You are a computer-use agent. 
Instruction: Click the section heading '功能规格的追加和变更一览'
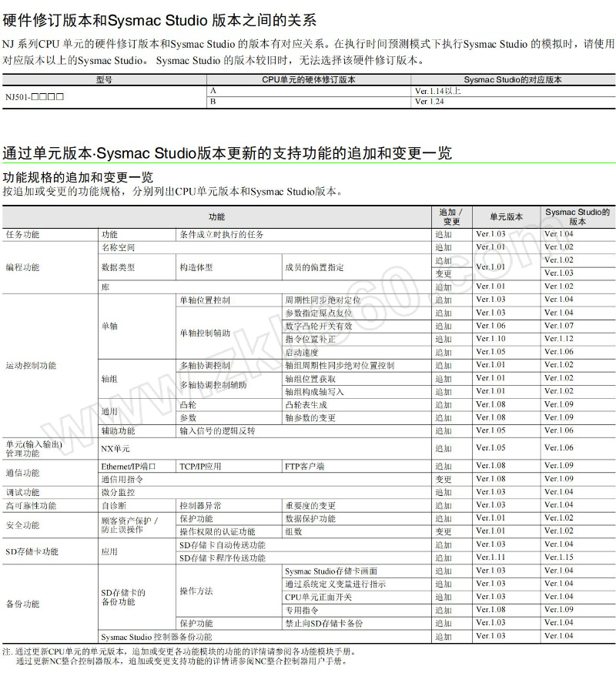78,177
